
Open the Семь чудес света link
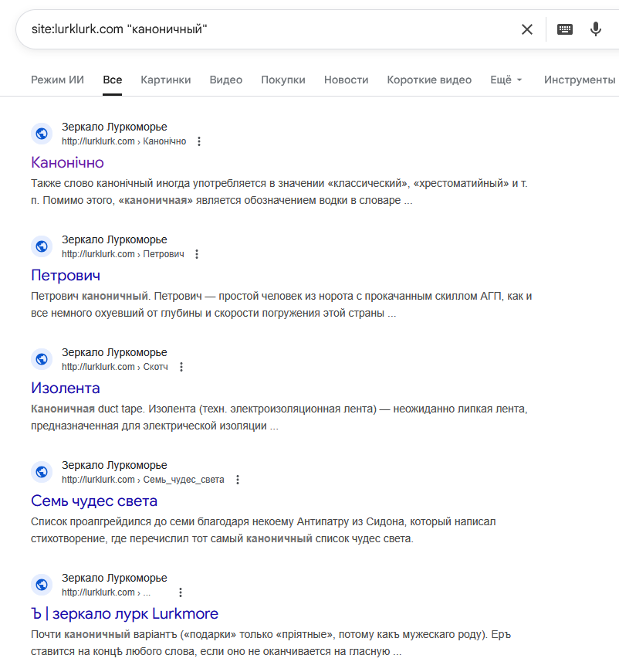pos(94,501)
